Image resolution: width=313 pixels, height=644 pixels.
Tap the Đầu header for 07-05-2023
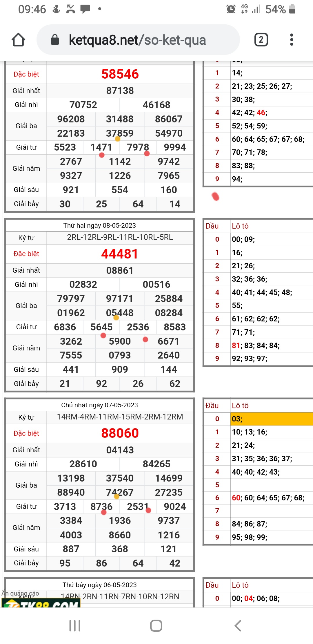point(212,406)
